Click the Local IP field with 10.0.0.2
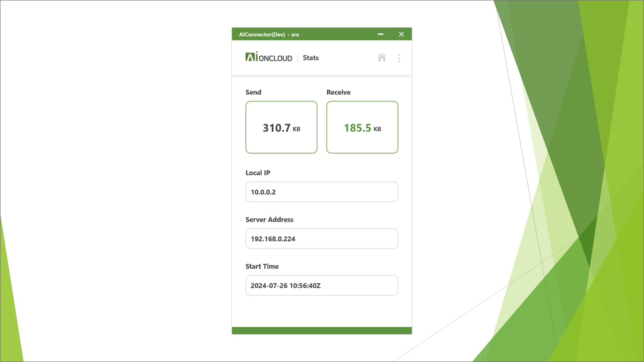Viewport: 644px width, 362px height. pyautogui.click(x=322, y=192)
